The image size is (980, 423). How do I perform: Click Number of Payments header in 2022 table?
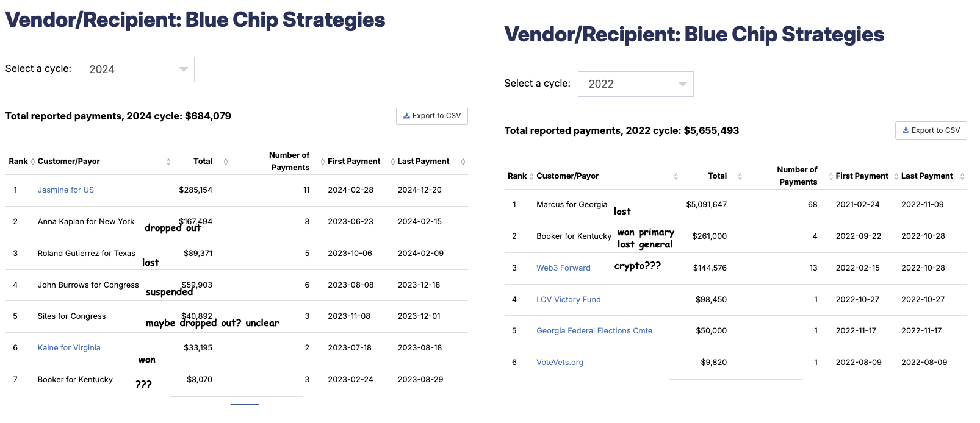797,176
